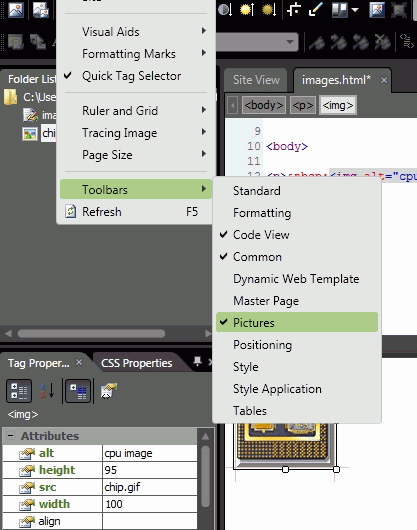Click the tag properties dialog icon
Image resolution: width=417 pixels, height=530 pixels.
(x=109, y=391)
